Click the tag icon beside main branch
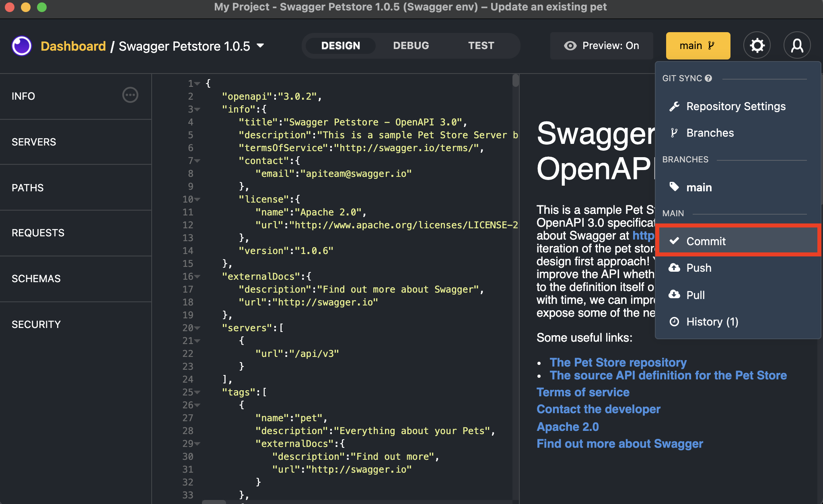 [674, 187]
